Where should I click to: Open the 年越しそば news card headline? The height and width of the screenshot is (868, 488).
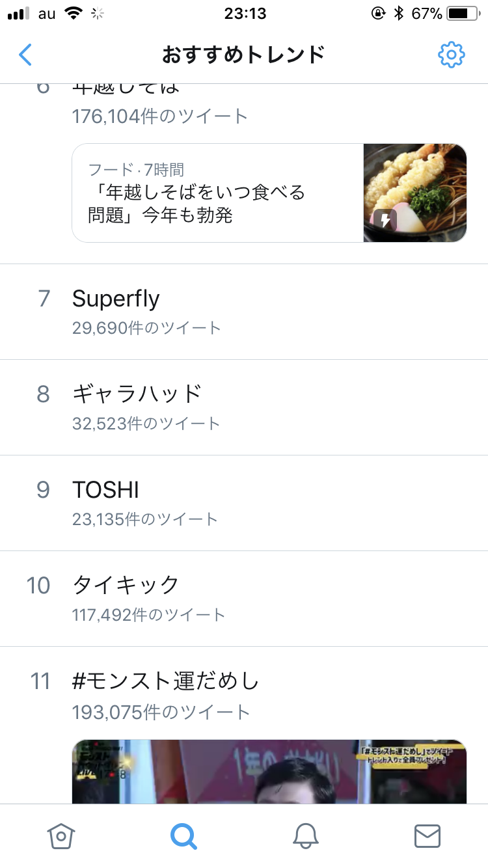coord(197,204)
